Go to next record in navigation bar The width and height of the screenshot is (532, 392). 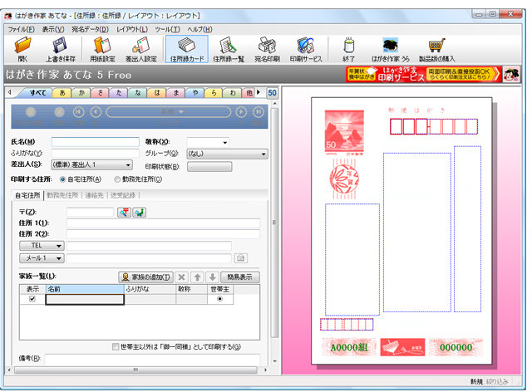(241, 111)
